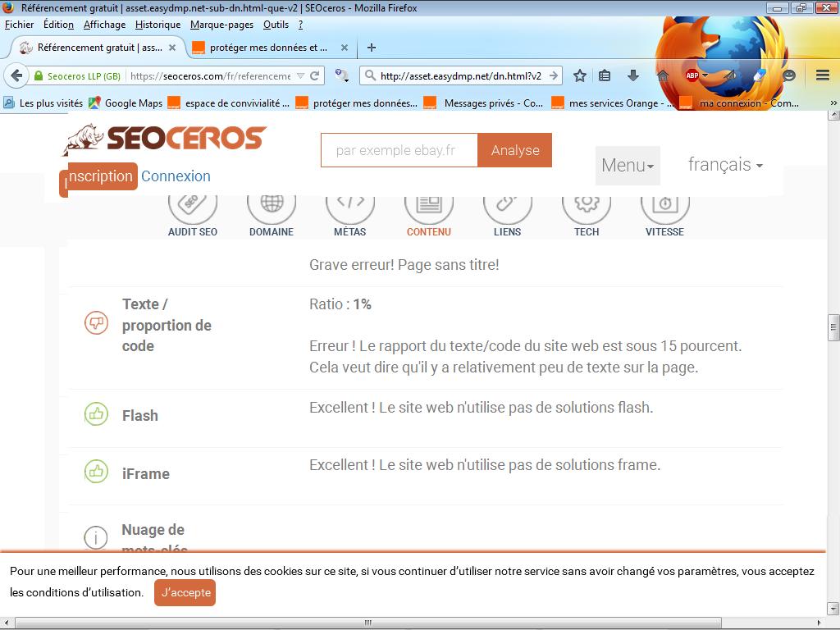Click 'Grave erreur! Page sans titre!' text
The height and width of the screenshot is (630, 840).
click(404, 265)
